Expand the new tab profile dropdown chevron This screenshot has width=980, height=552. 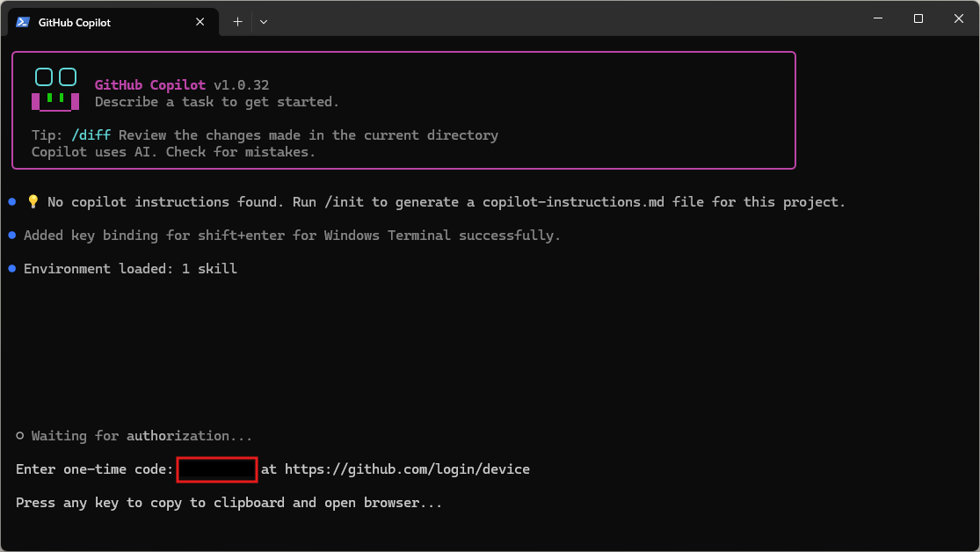click(x=264, y=22)
